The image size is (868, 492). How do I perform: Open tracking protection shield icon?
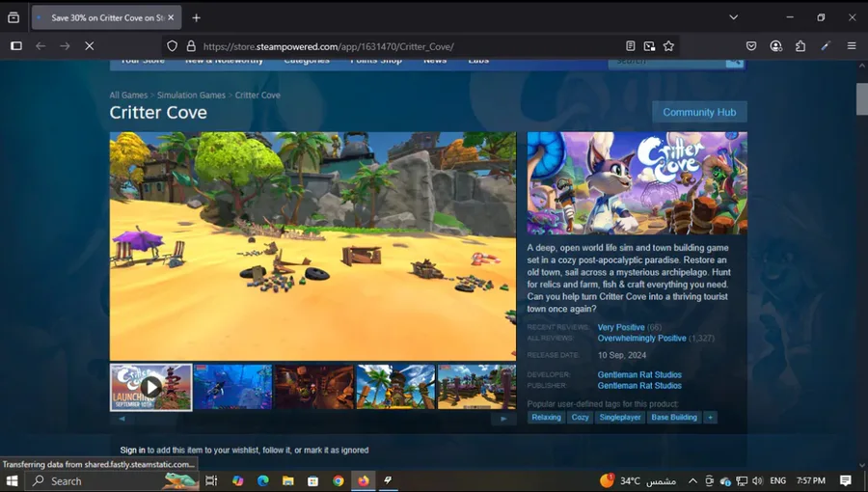click(173, 46)
